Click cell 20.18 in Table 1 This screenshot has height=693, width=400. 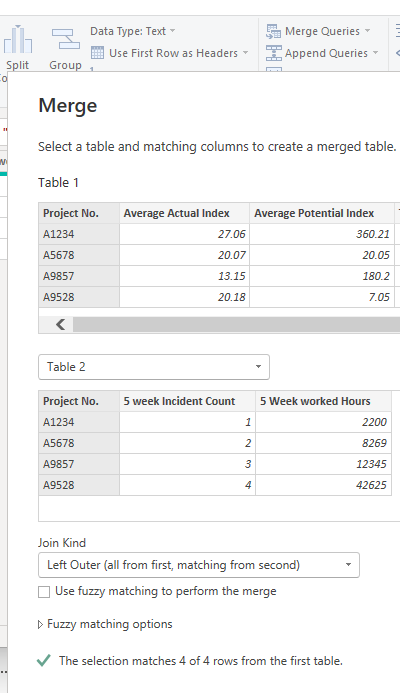tap(184, 297)
